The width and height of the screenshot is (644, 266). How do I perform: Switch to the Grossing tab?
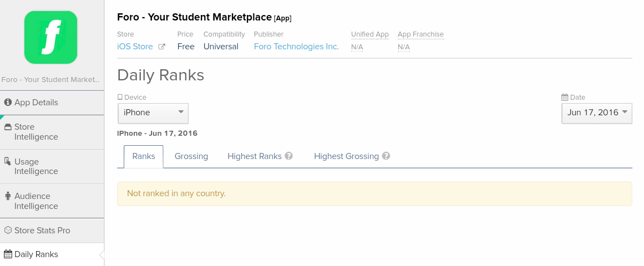[191, 156]
